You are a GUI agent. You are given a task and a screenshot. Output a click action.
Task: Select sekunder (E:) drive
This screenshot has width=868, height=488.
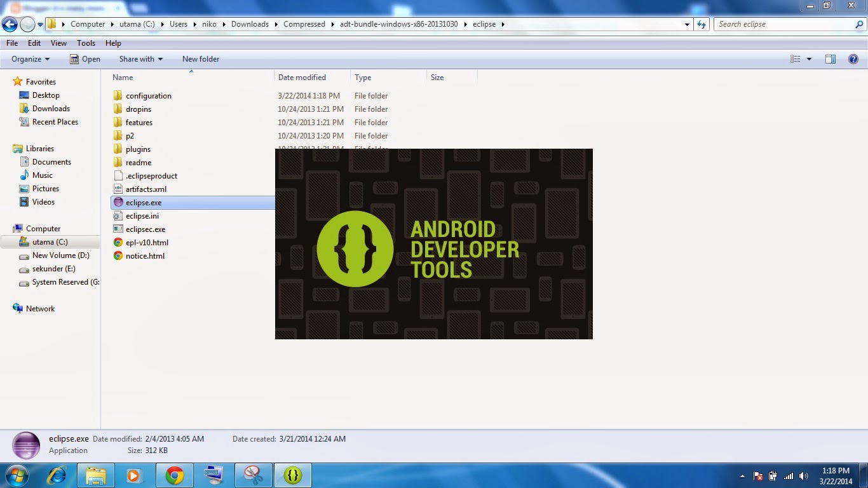coord(47,269)
